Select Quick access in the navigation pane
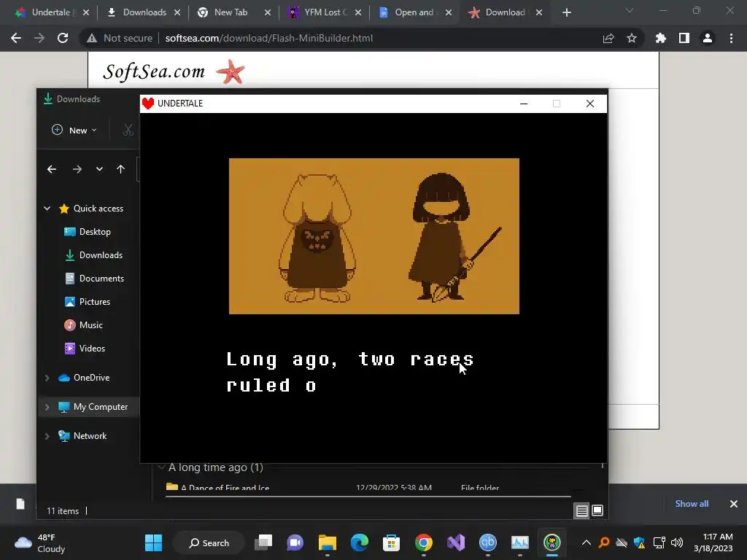The image size is (747, 560). [91, 208]
